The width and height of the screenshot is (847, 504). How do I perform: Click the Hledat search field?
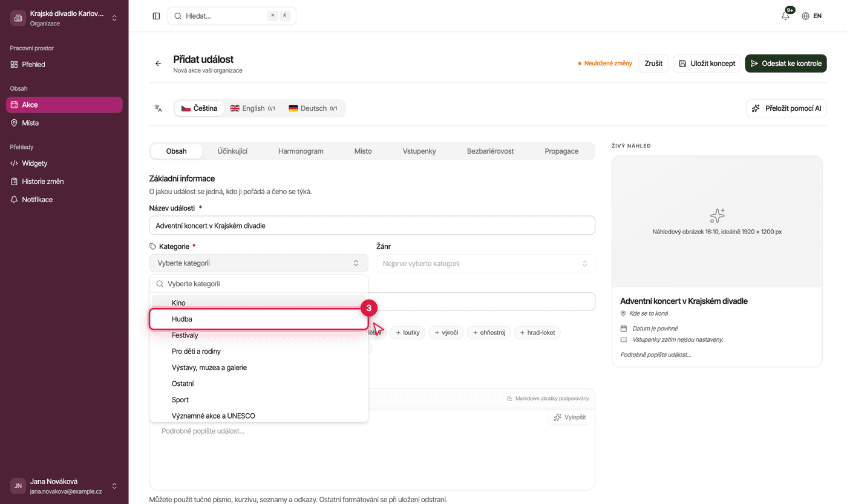[x=232, y=16]
